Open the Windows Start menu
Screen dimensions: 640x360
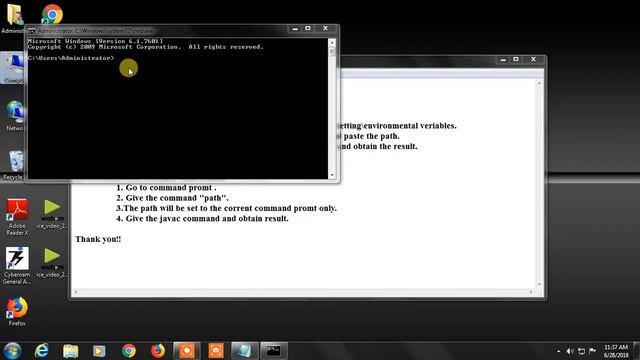(12, 351)
